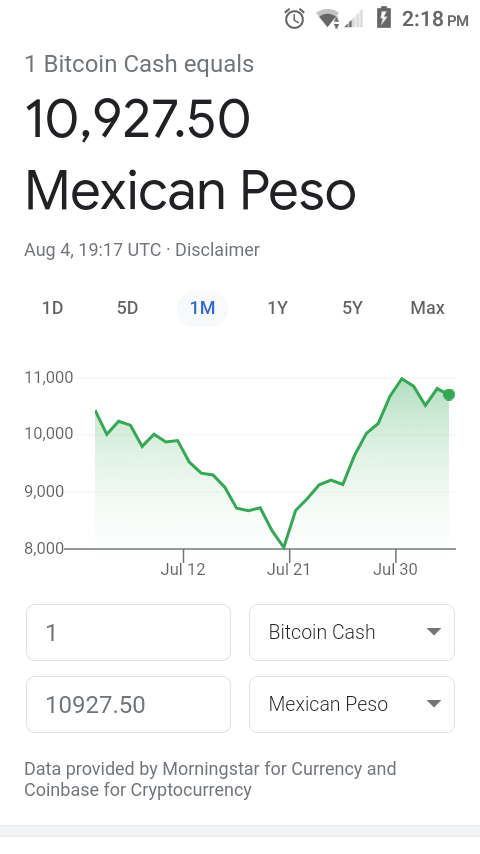Tap the Wi-Fi signal status icon
The height and width of the screenshot is (854, 480).
tap(328, 19)
